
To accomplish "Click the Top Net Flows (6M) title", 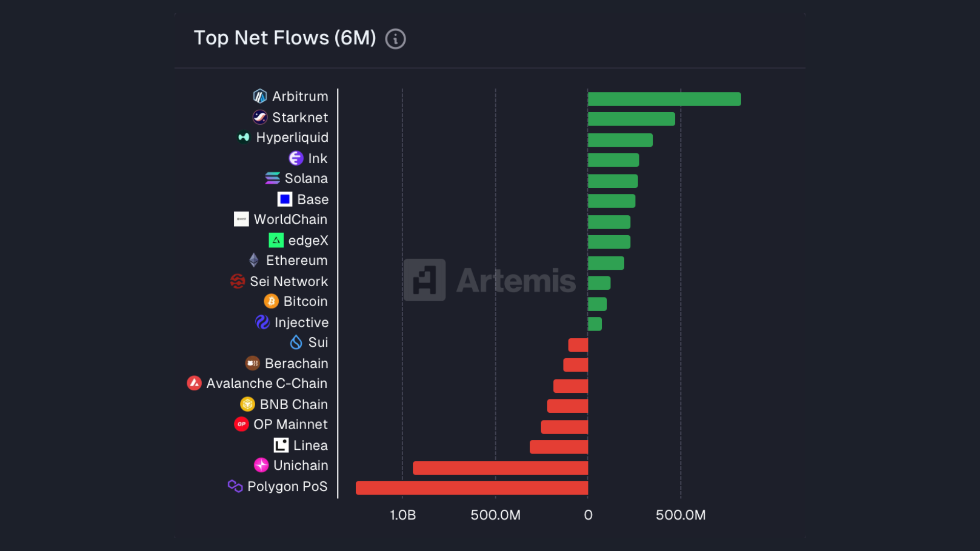I will (x=285, y=38).
